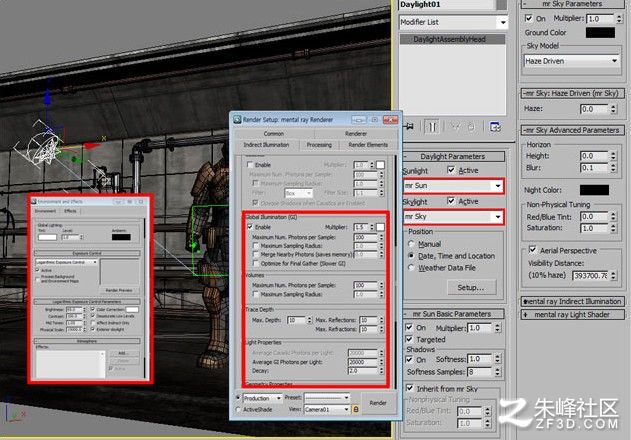
Task: Click the Haze value field
Action: (x=595, y=109)
